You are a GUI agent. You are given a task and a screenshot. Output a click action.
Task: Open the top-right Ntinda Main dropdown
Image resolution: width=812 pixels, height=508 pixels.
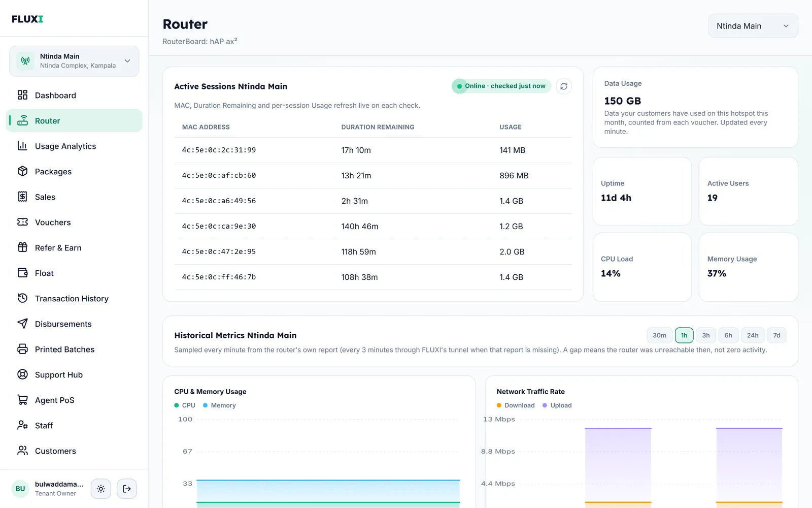tap(753, 26)
